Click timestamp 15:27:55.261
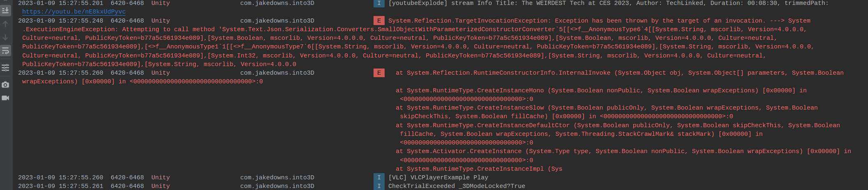The width and height of the screenshot is (868, 190). click(81, 186)
